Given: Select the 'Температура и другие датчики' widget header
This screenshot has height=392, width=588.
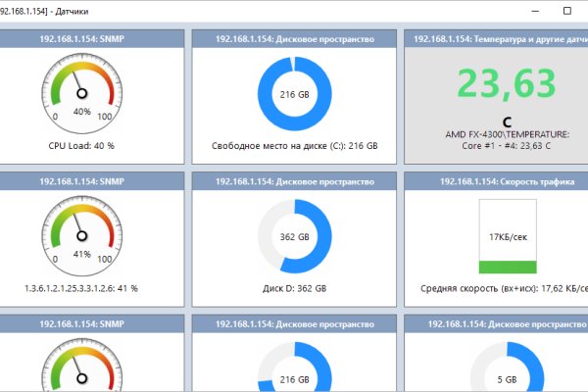Looking at the screenshot, I should 500,39.
